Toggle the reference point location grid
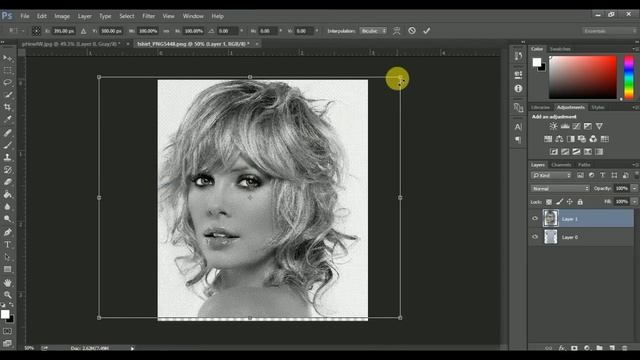Image resolution: width=640 pixels, height=360 pixels. (36, 31)
